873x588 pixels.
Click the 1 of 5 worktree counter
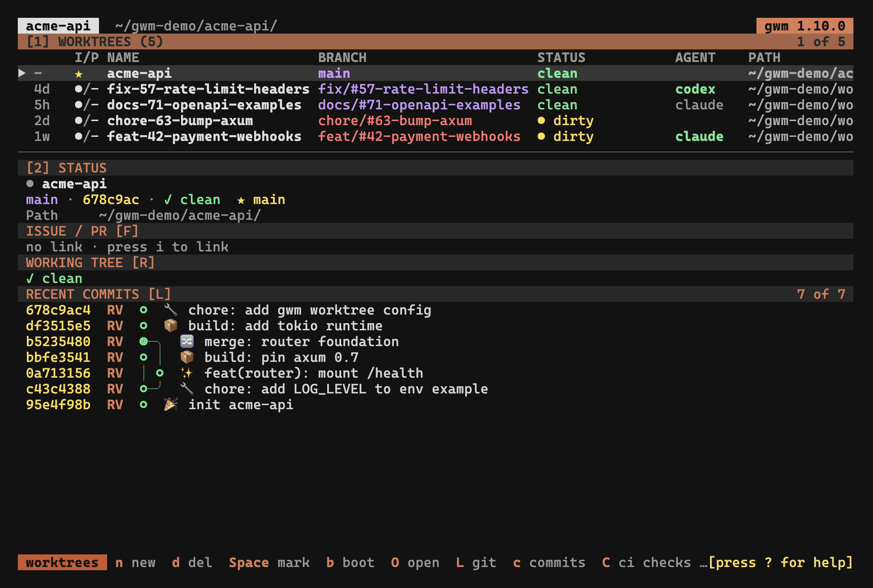click(821, 42)
